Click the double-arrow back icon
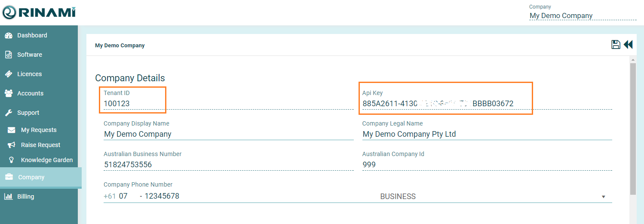 click(x=628, y=45)
